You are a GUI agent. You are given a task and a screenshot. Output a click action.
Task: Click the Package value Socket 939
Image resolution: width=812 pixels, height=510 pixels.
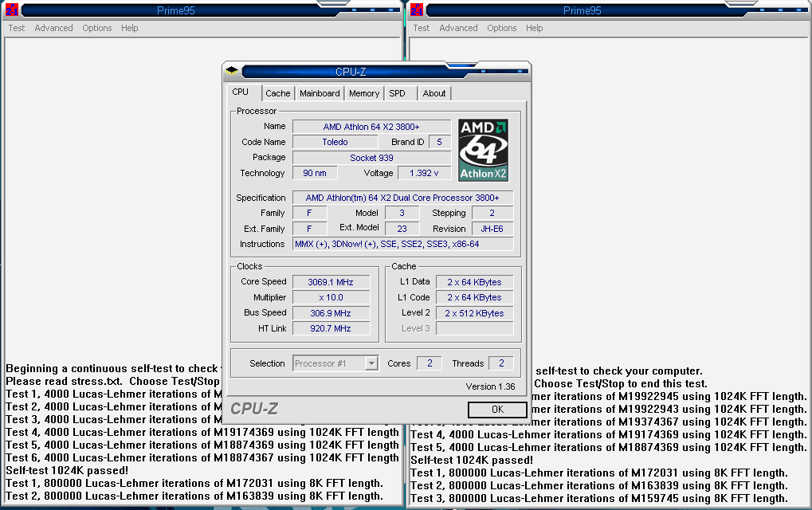[x=371, y=158]
